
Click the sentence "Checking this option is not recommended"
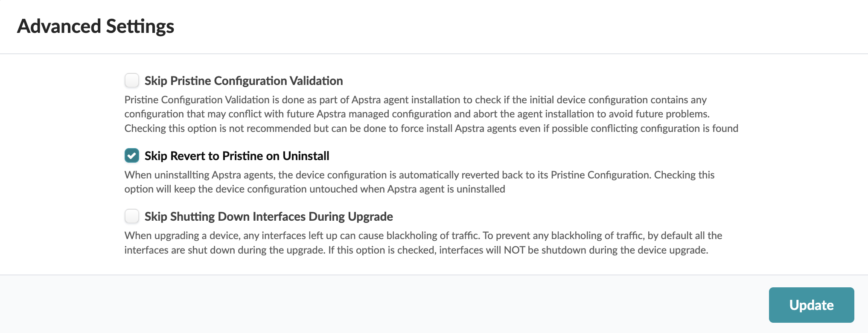(x=431, y=129)
